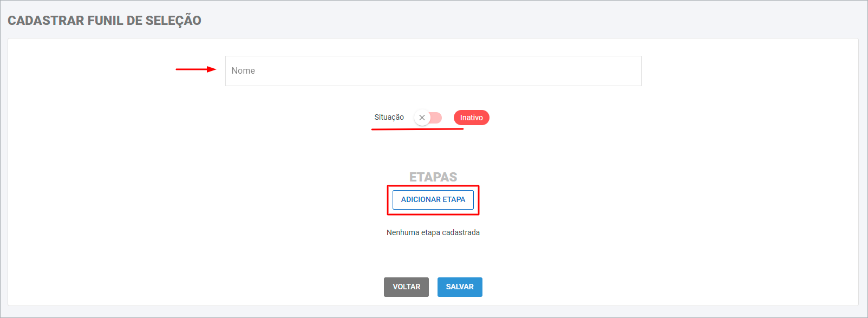Select the Situação label text
This screenshot has width=868, height=318.
point(389,117)
